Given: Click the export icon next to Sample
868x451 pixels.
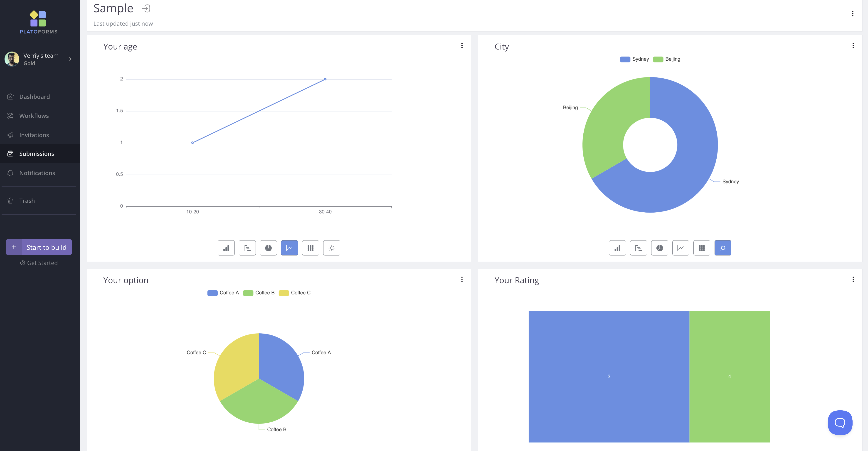Looking at the screenshot, I should pos(146,8).
